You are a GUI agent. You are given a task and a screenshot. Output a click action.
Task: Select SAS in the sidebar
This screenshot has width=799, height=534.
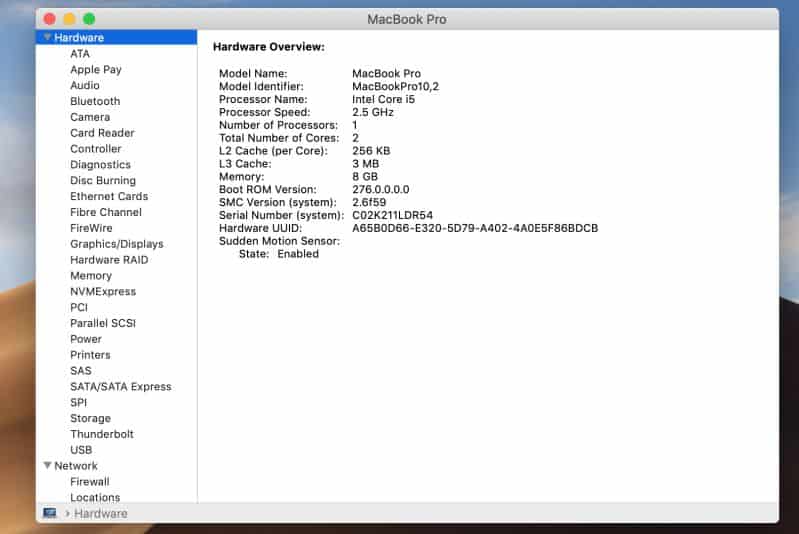[x=81, y=370]
